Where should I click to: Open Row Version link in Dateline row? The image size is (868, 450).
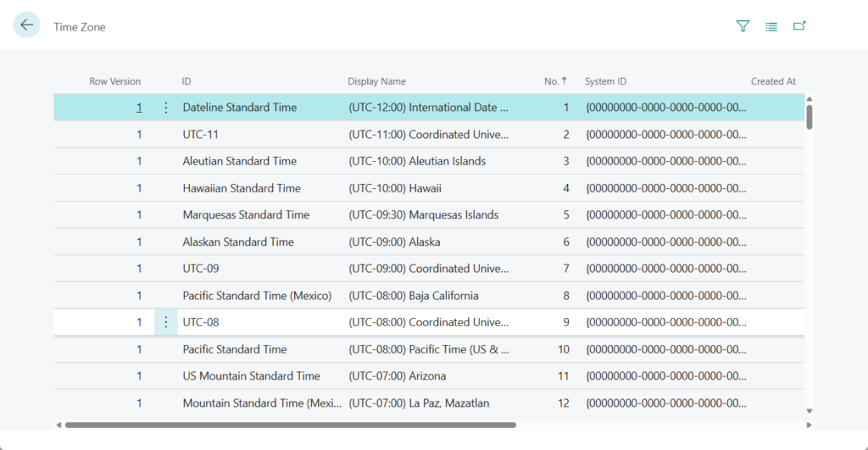(x=139, y=108)
